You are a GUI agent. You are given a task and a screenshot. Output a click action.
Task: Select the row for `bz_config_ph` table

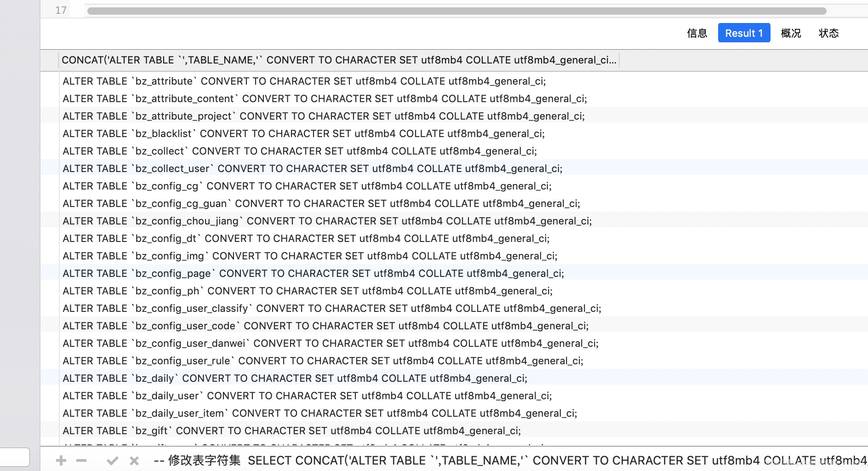454,291
